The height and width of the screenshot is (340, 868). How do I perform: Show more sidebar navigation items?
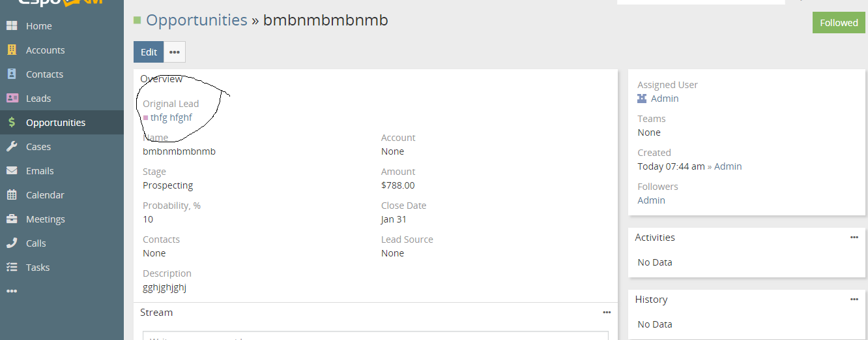pos(12,291)
